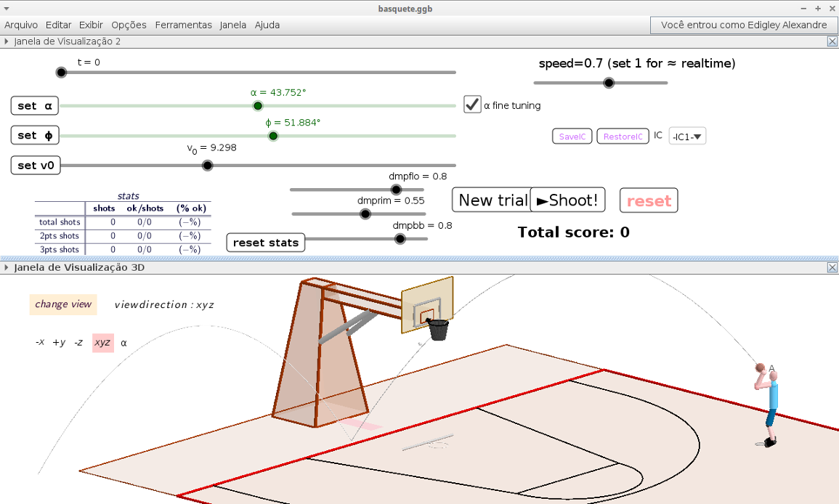Select the +y view direction
Screen dimensions: 839x504
coord(59,342)
